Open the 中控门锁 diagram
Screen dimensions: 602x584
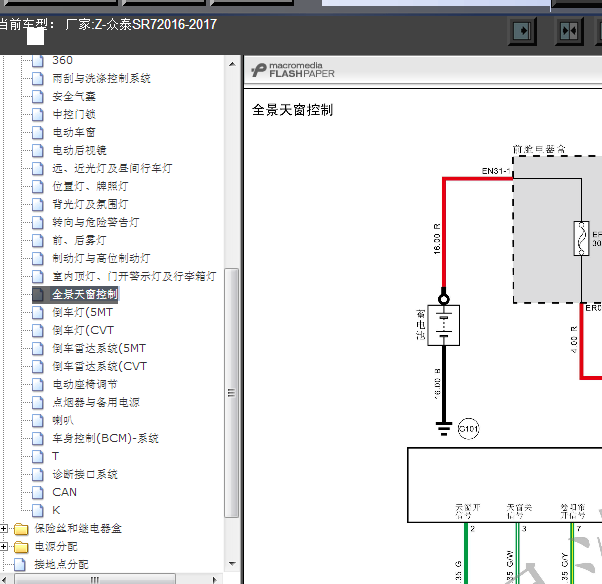74,114
